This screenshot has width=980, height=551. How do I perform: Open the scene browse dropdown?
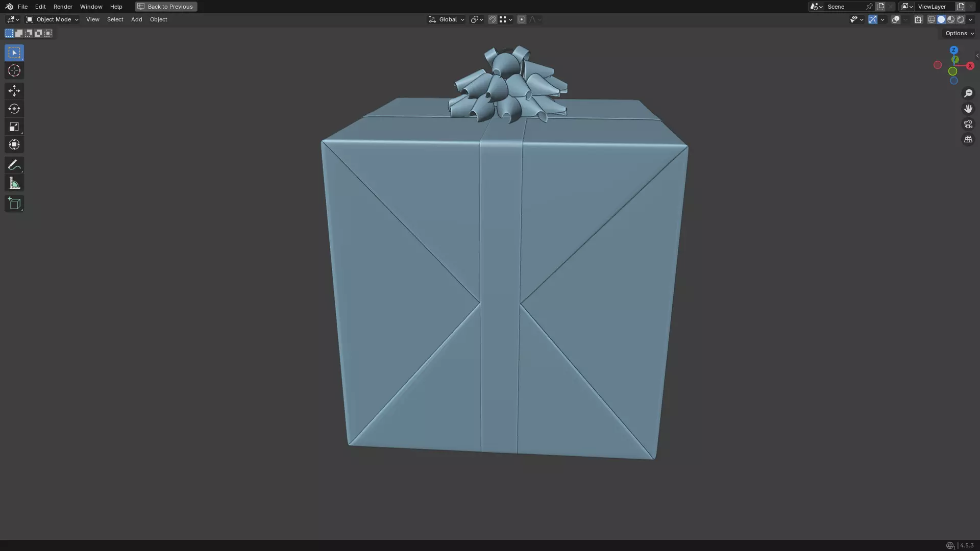(816, 7)
